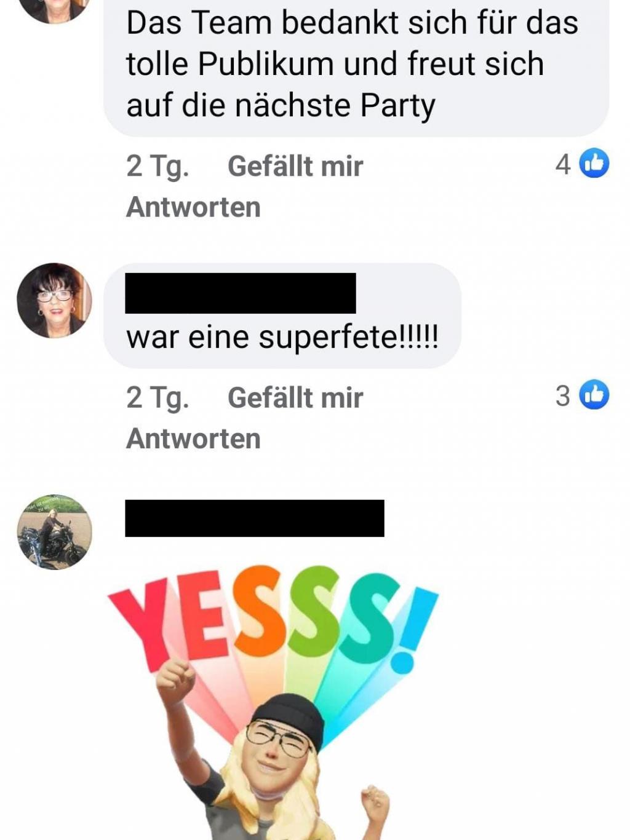Viewport: 630px width, 840px height.
Task: Select the 'war eine superfete!!!!!' comment text
Action: coord(282,337)
